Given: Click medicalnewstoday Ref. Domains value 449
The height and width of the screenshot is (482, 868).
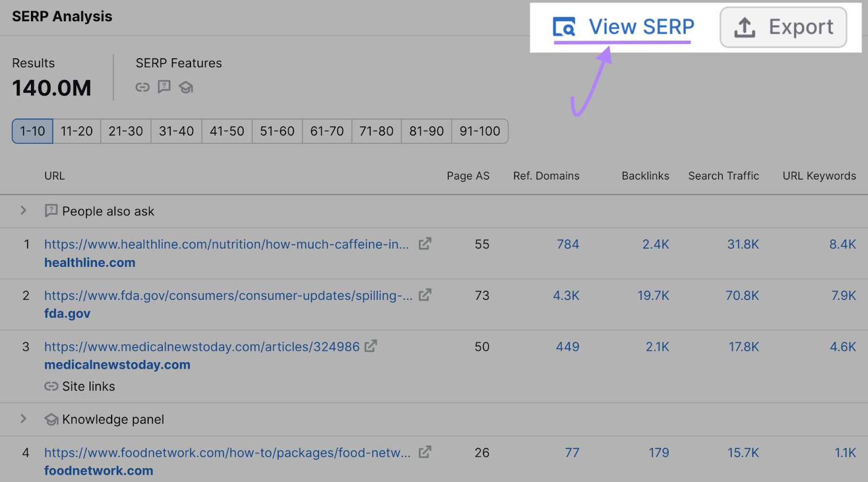Looking at the screenshot, I should pos(567,347).
